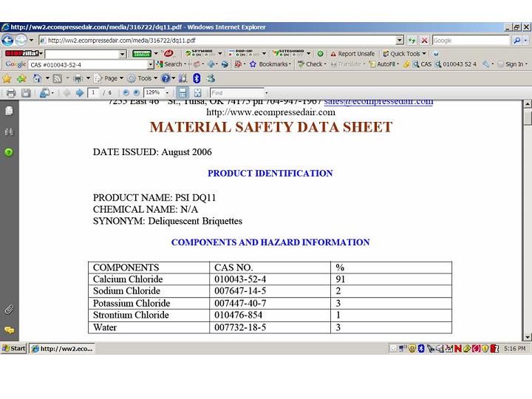
Task: Print the PDF with the Adobe printer icon
Action: (11, 93)
